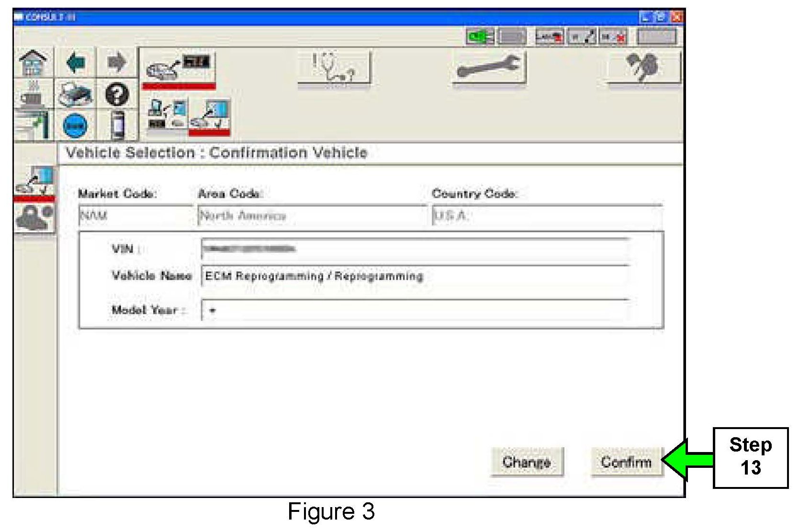
Task: Open the stethoscope diagnosis tab
Action: (x=334, y=68)
